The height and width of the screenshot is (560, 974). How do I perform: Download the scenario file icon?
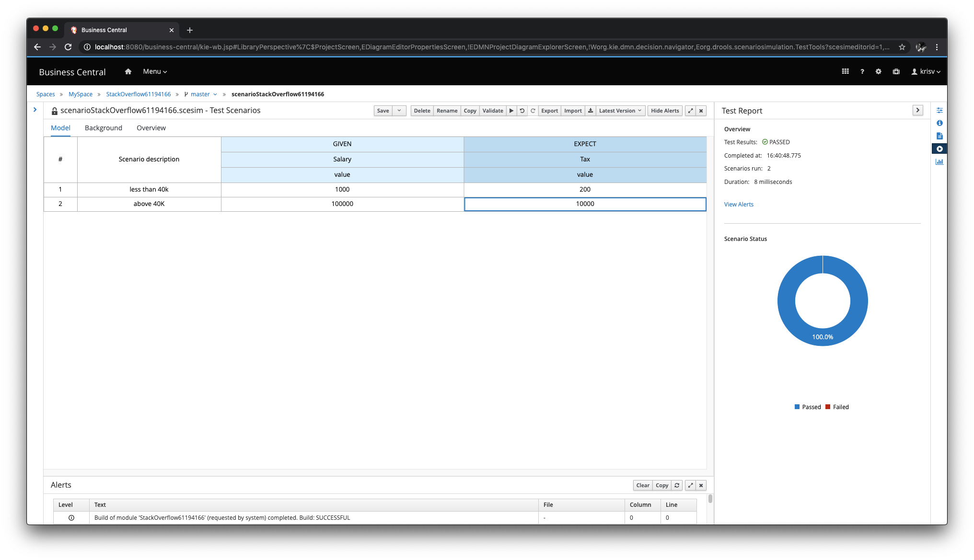pyautogui.click(x=591, y=111)
